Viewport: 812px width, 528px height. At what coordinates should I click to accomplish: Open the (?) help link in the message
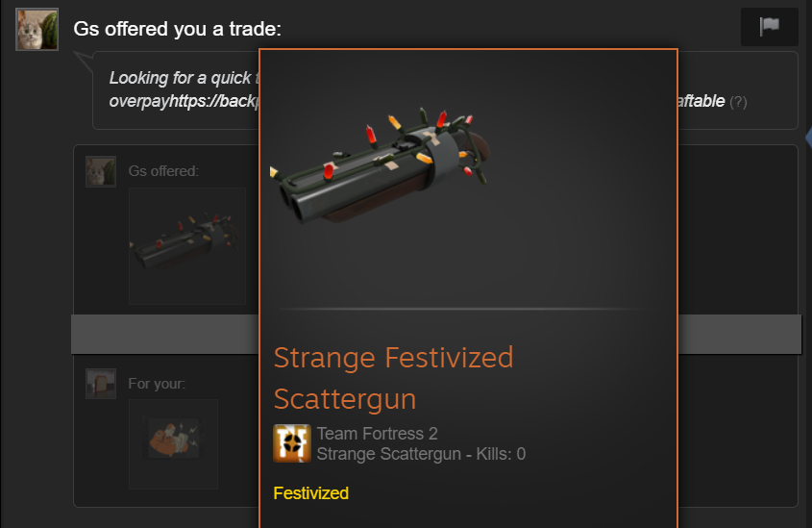[x=738, y=102]
